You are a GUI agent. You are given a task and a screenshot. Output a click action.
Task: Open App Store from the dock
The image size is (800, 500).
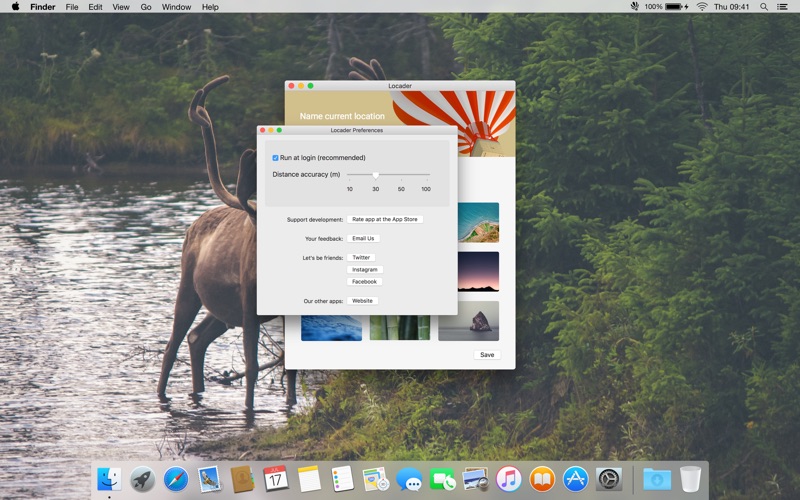[x=575, y=479]
